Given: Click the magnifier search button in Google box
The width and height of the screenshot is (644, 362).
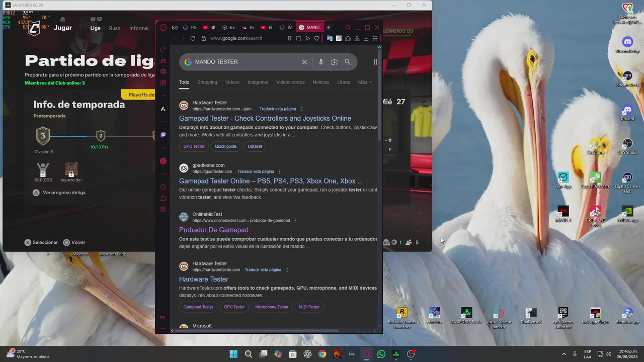Looking at the screenshot, I should (x=348, y=62).
